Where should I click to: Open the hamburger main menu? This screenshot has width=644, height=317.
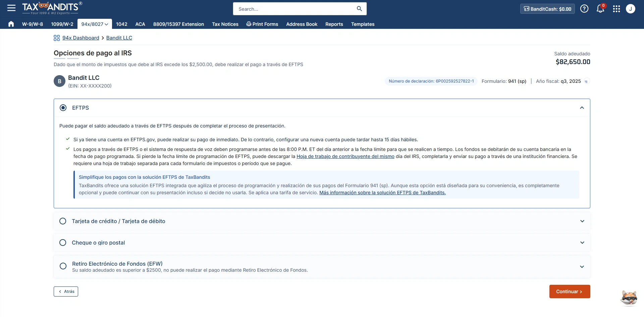coord(11,8)
